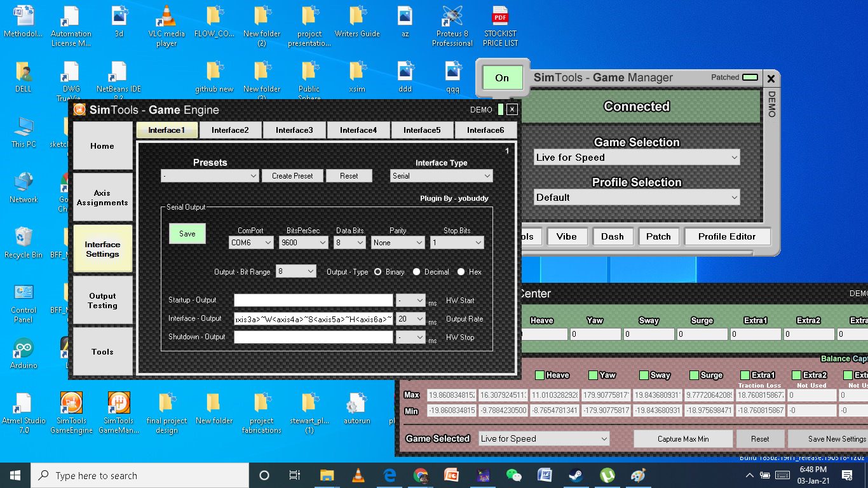The image size is (868, 488).
Task: Open the project fabrications folder
Action: coord(262,412)
